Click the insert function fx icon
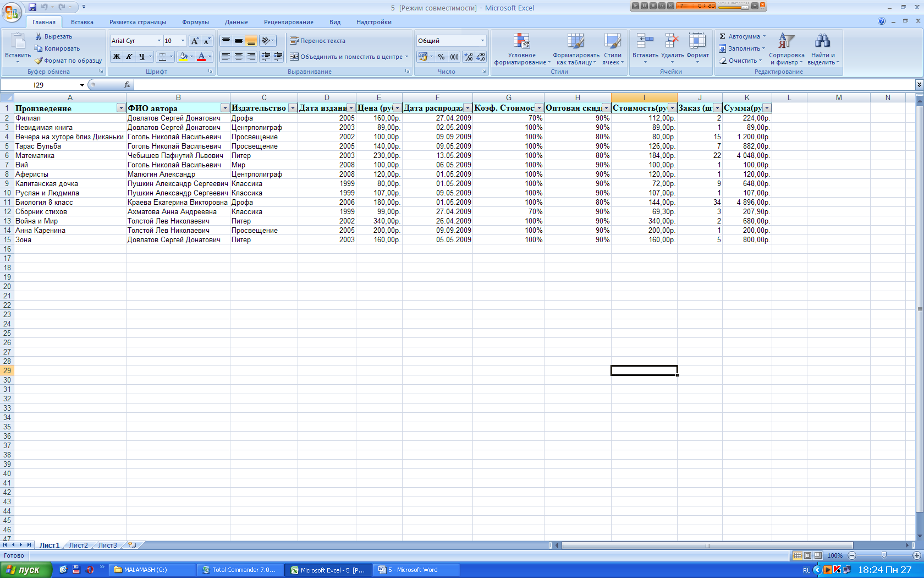Image resolution: width=924 pixels, height=578 pixels. (127, 85)
